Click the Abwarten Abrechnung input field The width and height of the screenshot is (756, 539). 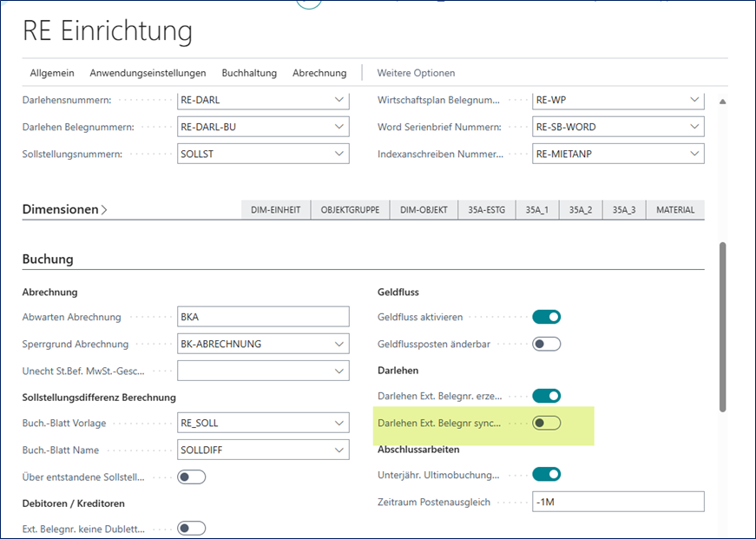[x=263, y=317]
